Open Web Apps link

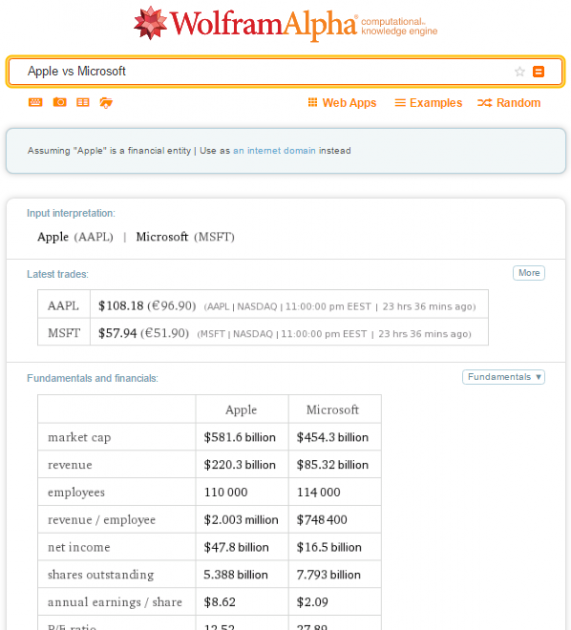click(x=342, y=103)
